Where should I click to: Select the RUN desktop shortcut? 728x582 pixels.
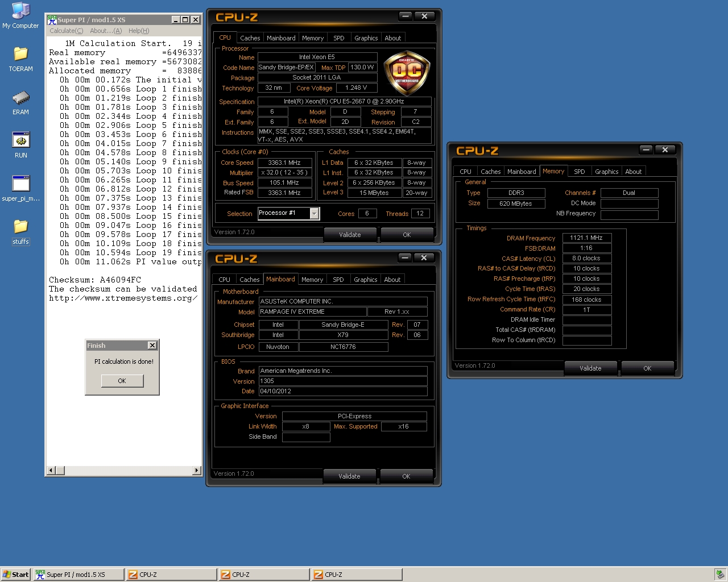coord(20,145)
